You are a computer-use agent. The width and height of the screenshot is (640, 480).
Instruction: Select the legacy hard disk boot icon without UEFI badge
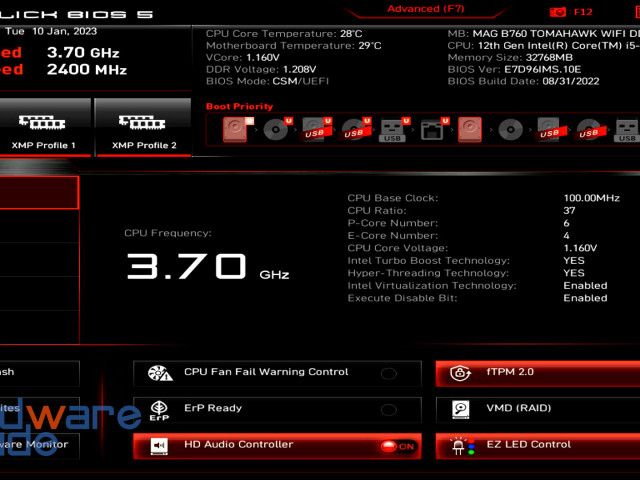click(470, 129)
